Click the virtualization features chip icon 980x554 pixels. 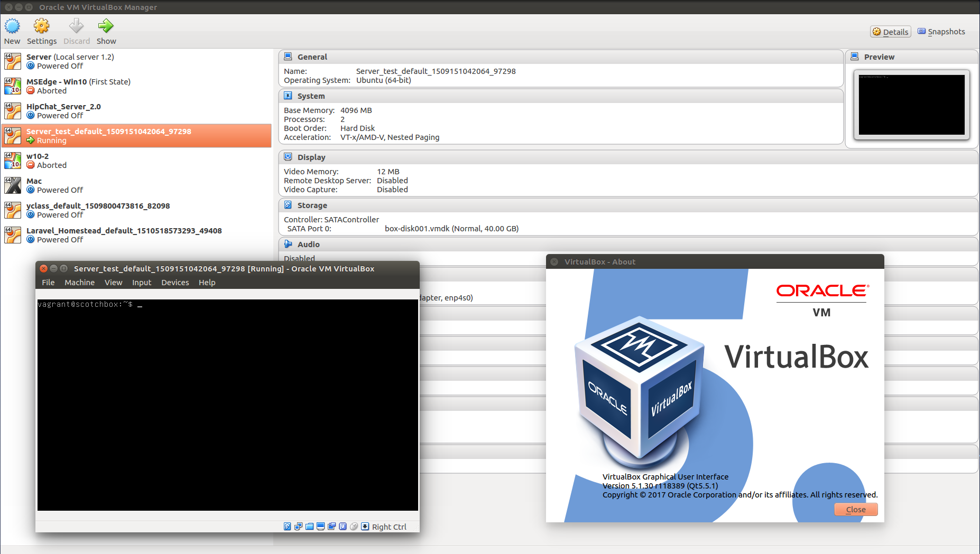[343, 526]
